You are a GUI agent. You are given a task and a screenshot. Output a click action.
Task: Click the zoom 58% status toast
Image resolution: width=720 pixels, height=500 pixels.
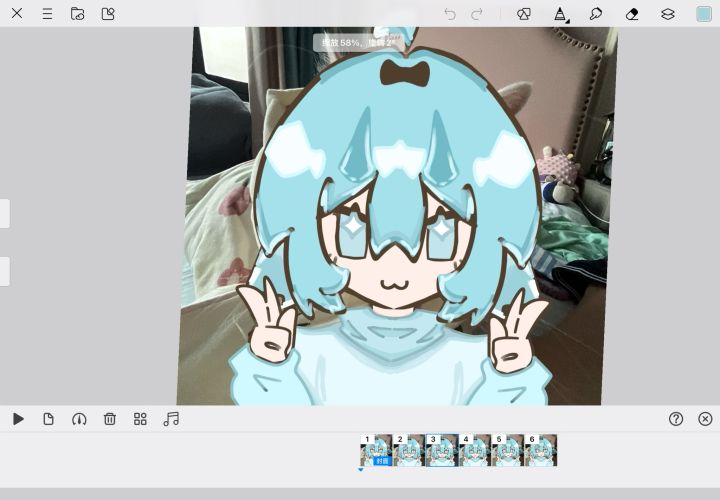(x=358, y=43)
